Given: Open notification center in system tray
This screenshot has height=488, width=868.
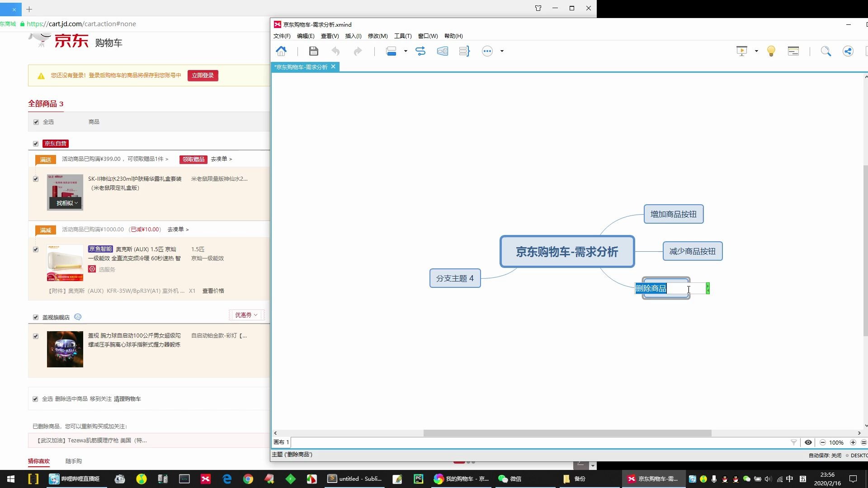Looking at the screenshot, I should (853, 479).
